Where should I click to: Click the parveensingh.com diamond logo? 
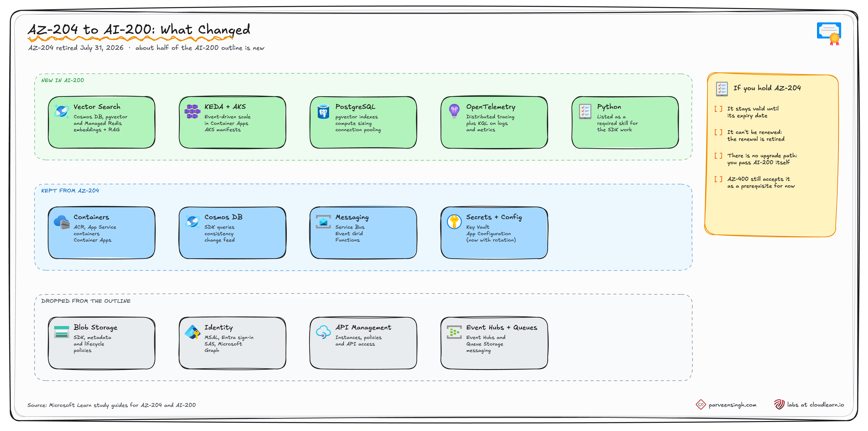click(x=701, y=404)
